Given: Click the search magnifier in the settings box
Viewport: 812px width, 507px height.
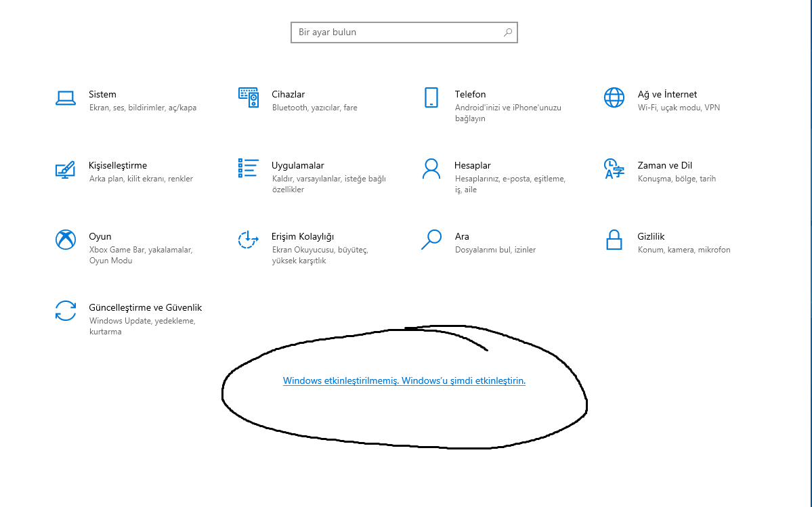Looking at the screenshot, I should [508, 32].
